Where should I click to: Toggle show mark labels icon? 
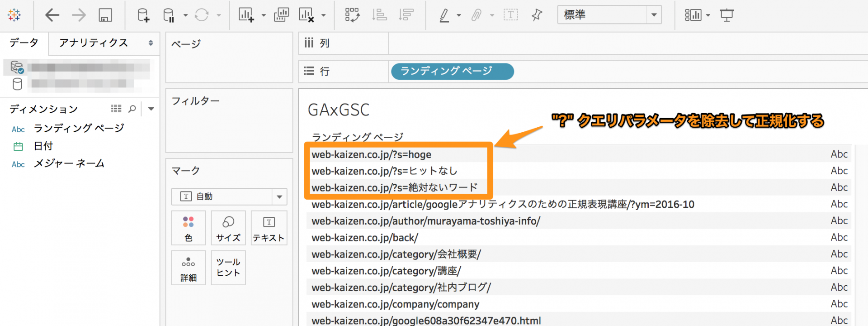[x=511, y=15]
